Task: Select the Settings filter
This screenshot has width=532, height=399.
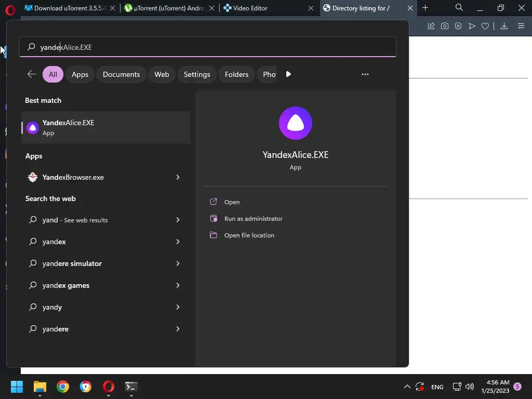Action: click(197, 74)
